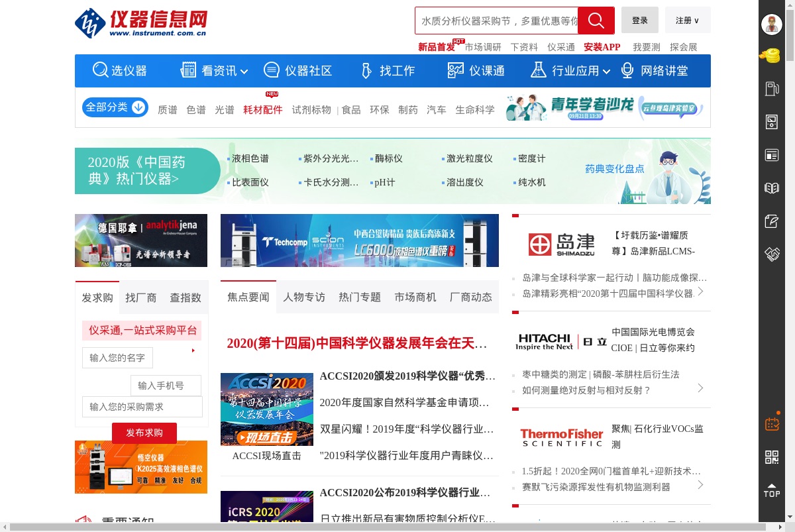795x532 pixels.
Task: Click the 青年学者沙龙 banner
Action: pos(604,107)
